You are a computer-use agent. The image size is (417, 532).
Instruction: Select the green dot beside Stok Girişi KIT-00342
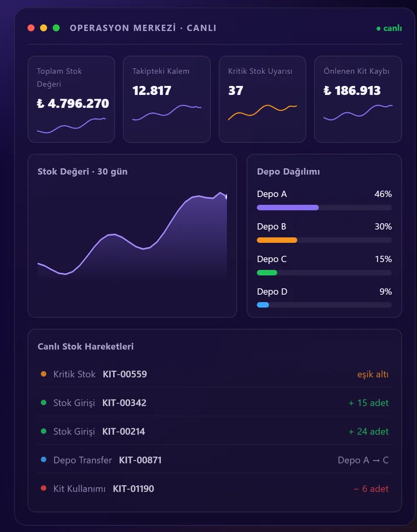pyautogui.click(x=43, y=402)
